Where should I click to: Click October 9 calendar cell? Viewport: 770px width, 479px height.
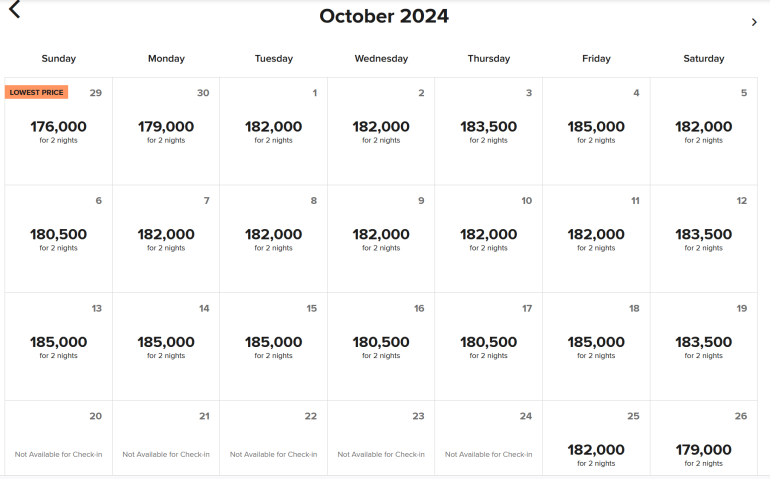[381, 238]
